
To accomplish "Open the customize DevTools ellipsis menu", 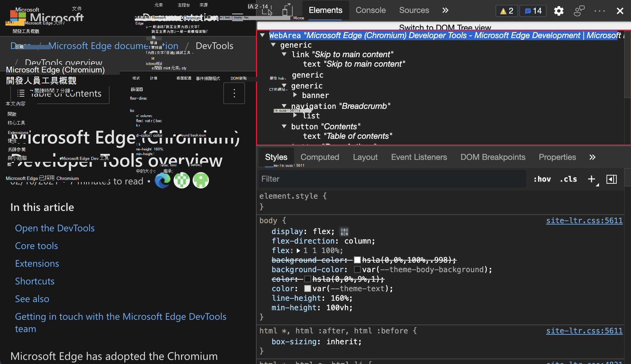I will click(599, 11).
